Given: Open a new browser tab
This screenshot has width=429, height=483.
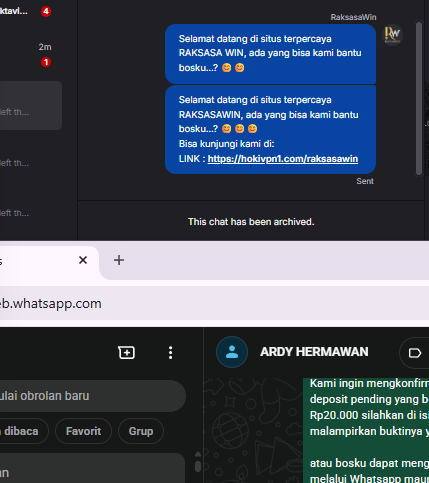Looking at the screenshot, I should coord(119,260).
